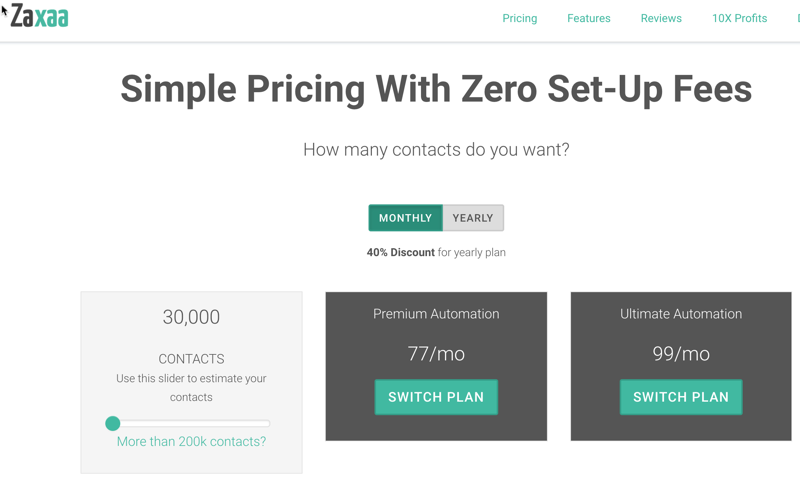Image resolution: width=800 pixels, height=477 pixels.
Task: Open the Features nav link
Action: pyautogui.click(x=589, y=18)
